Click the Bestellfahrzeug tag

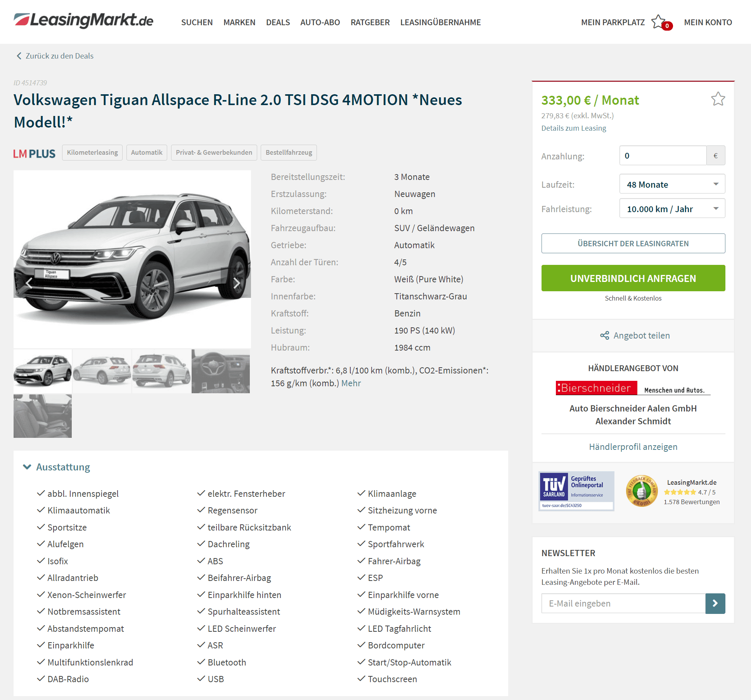point(289,152)
